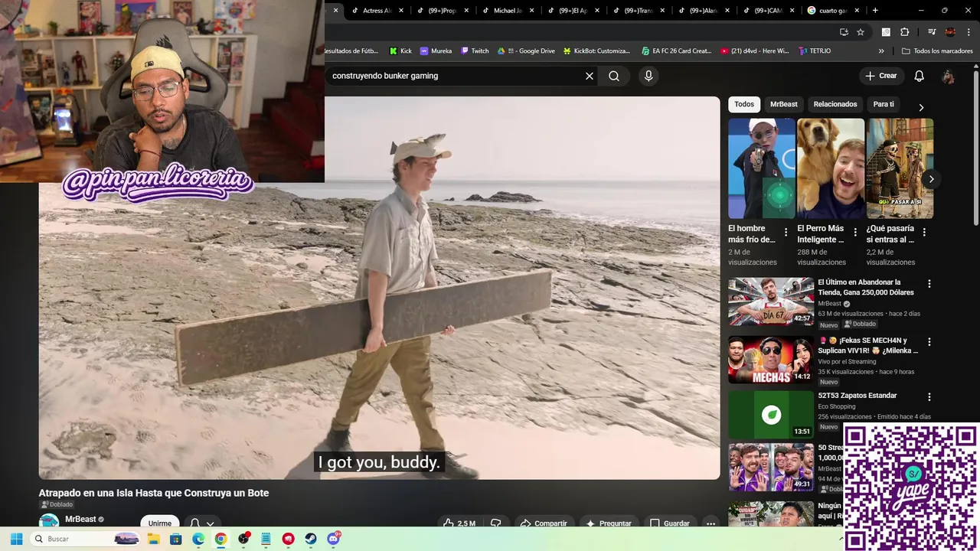980x551 pixels.
Task: Open options for El hombre más frío short
Action: pyautogui.click(x=786, y=232)
